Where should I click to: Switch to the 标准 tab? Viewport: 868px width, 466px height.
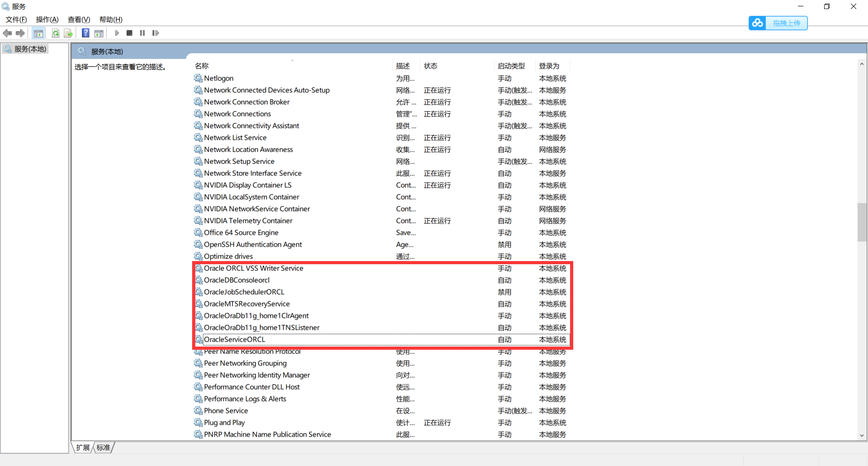[x=103, y=447]
